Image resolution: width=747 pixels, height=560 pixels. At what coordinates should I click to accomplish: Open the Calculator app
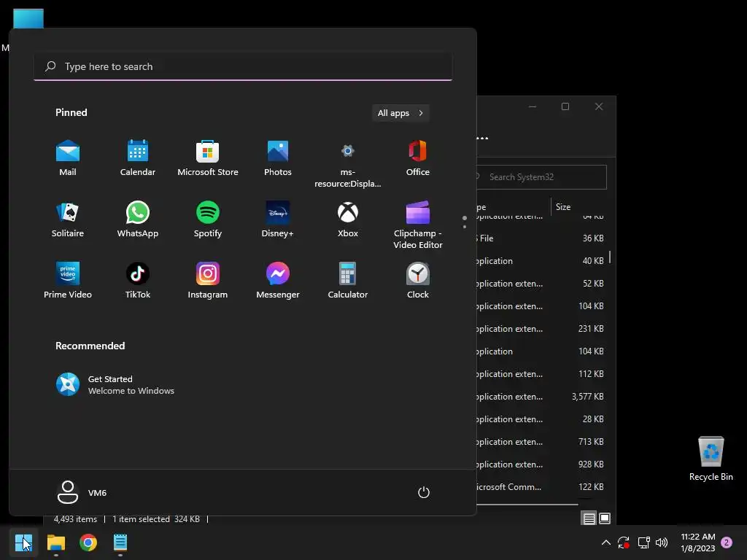348,281
